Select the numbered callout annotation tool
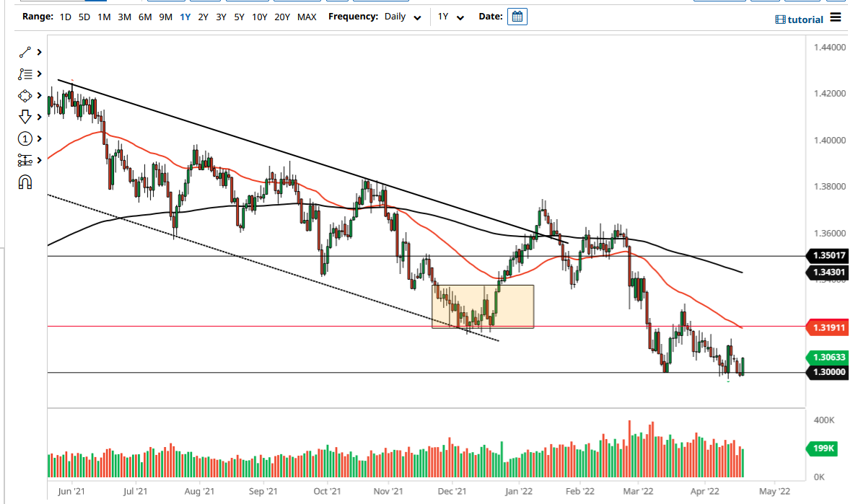The width and height of the screenshot is (853, 504). [x=24, y=138]
